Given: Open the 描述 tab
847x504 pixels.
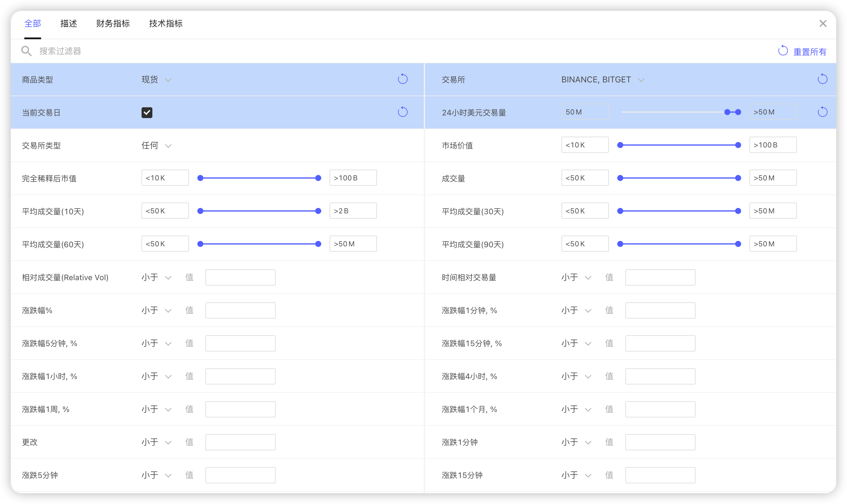Looking at the screenshot, I should [69, 23].
